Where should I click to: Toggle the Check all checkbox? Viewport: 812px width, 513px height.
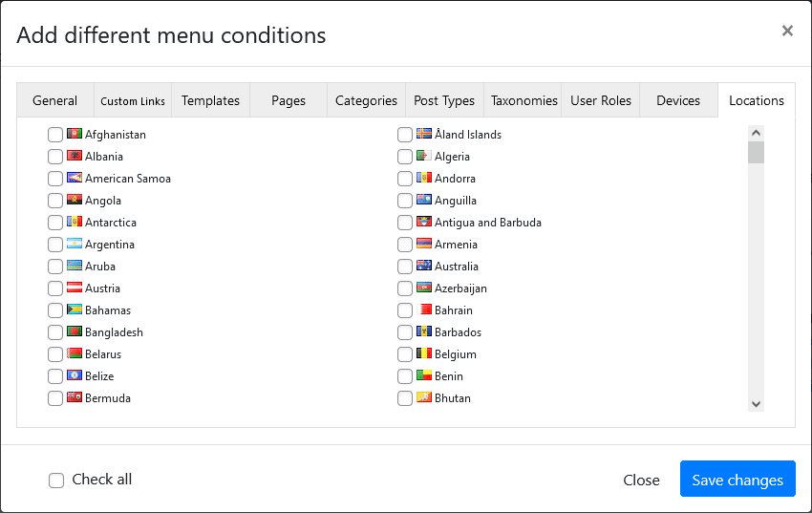(56, 481)
